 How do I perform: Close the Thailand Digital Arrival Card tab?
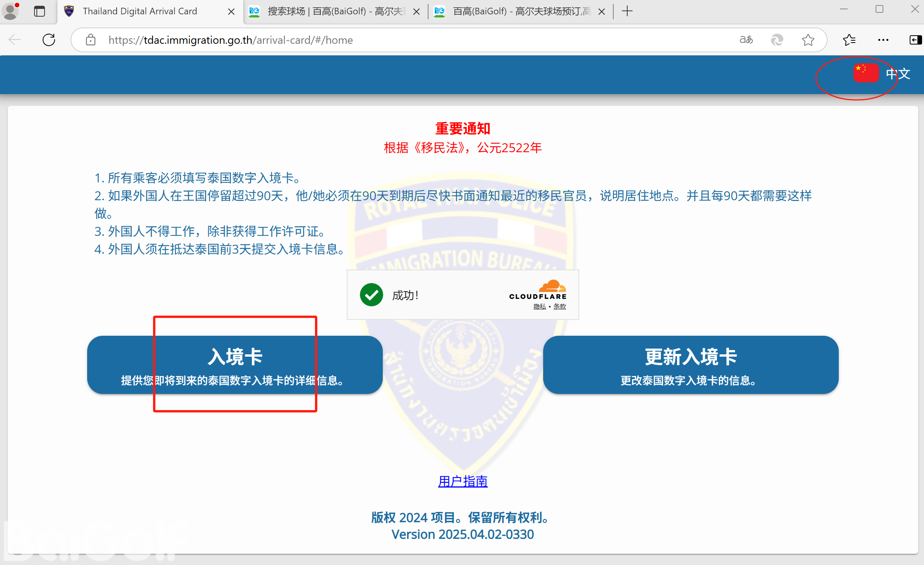pyautogui.click(x=231, y=12)
